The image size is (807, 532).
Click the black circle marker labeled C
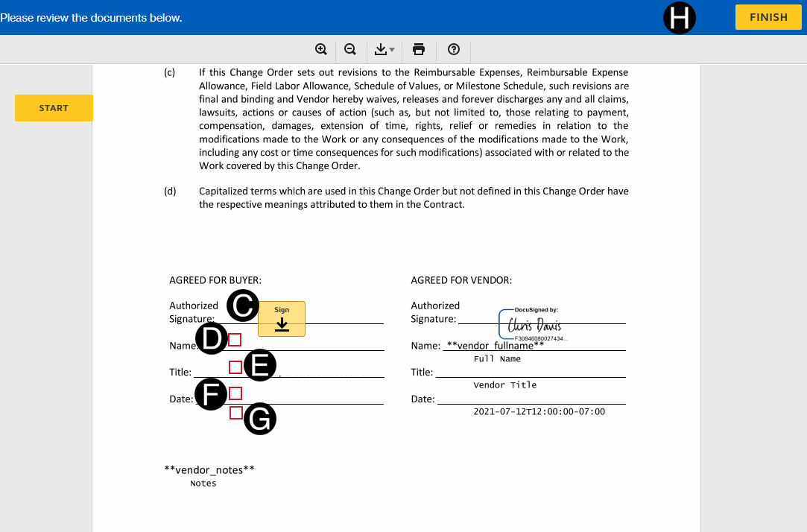242,305
